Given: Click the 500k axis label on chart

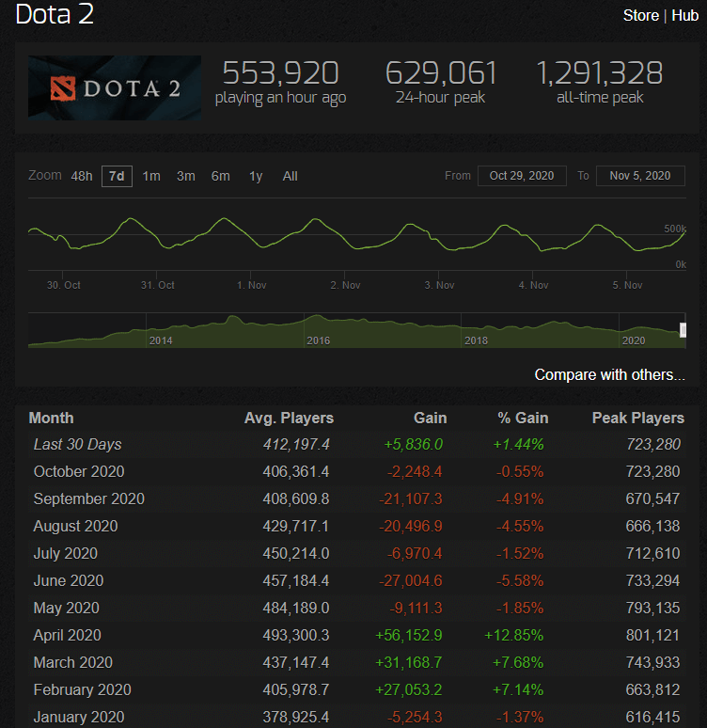Looking at the screenshot, I should point(675,229).
